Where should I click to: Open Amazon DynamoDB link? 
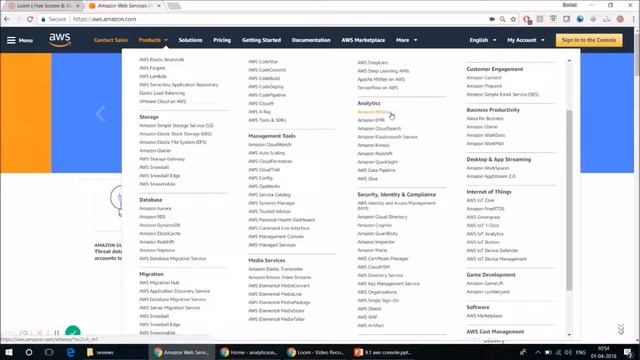160,225
